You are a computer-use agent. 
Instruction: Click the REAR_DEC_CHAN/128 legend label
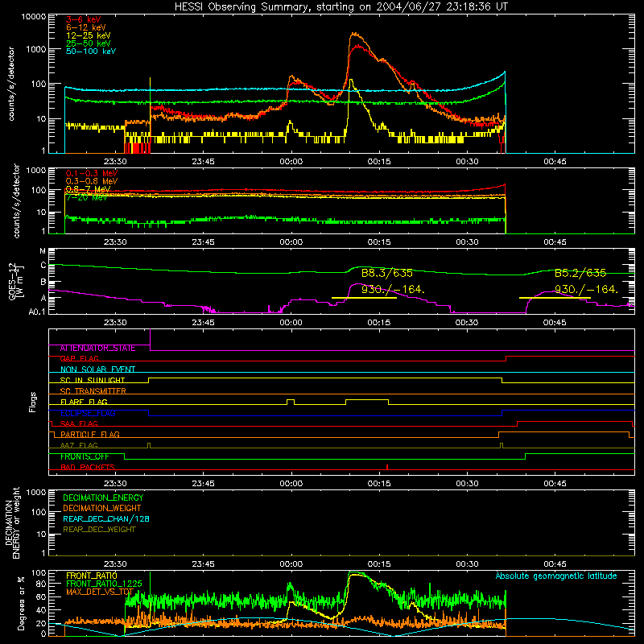coord(106,518)
